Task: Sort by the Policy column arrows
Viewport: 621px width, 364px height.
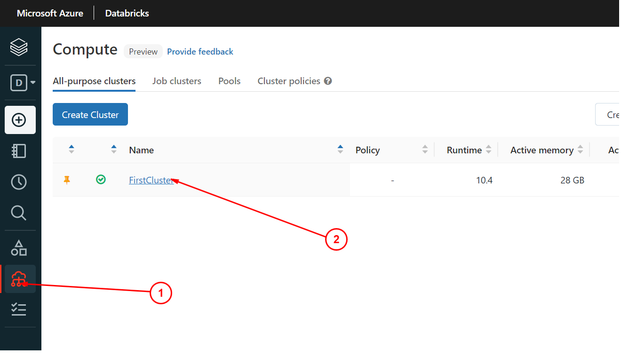Action: [x=425, y=150]
